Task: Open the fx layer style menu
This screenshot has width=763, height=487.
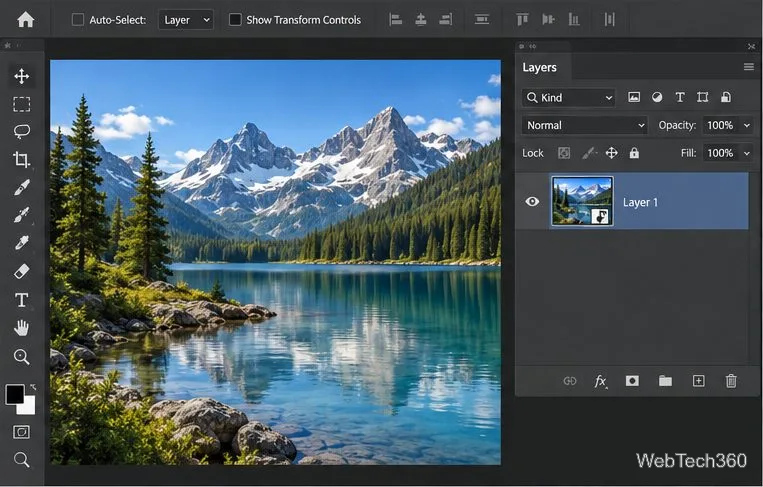Action: pyautogui.click(x=601, y=381)
